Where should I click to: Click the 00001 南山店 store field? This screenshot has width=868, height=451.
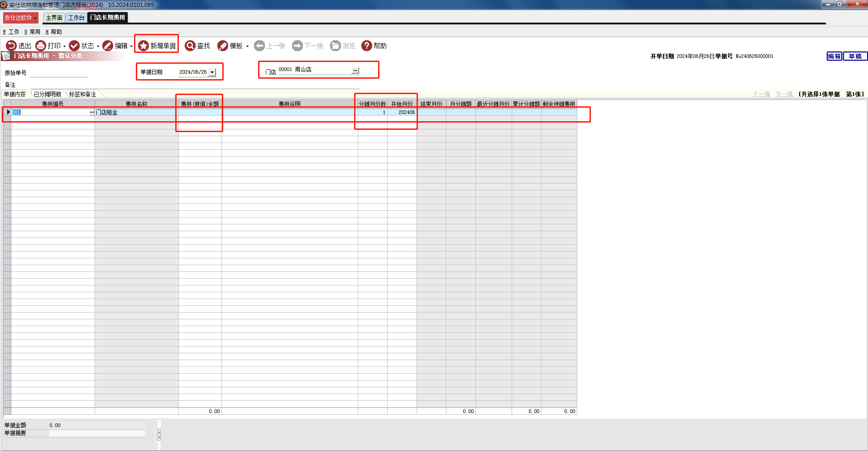[314, 70]
